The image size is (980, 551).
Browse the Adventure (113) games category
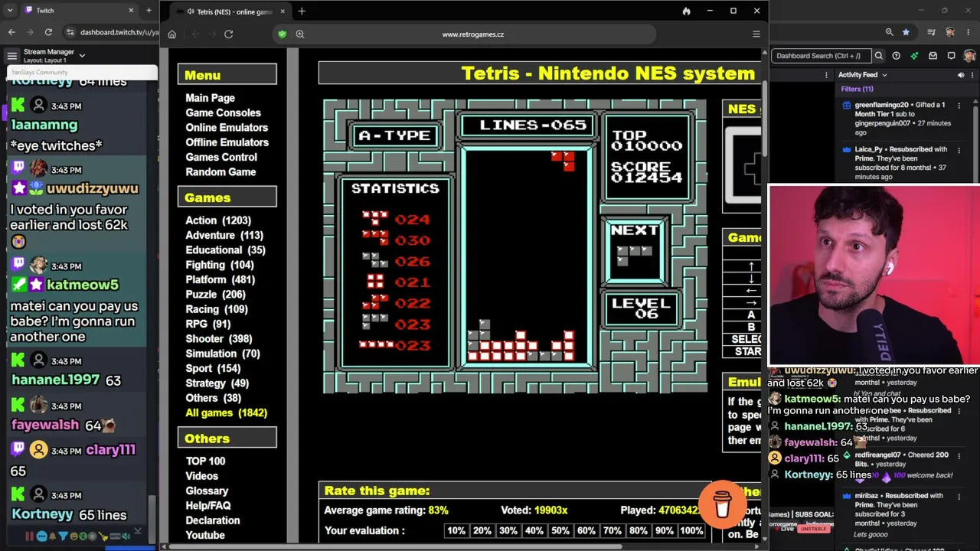tap(224, 235)
